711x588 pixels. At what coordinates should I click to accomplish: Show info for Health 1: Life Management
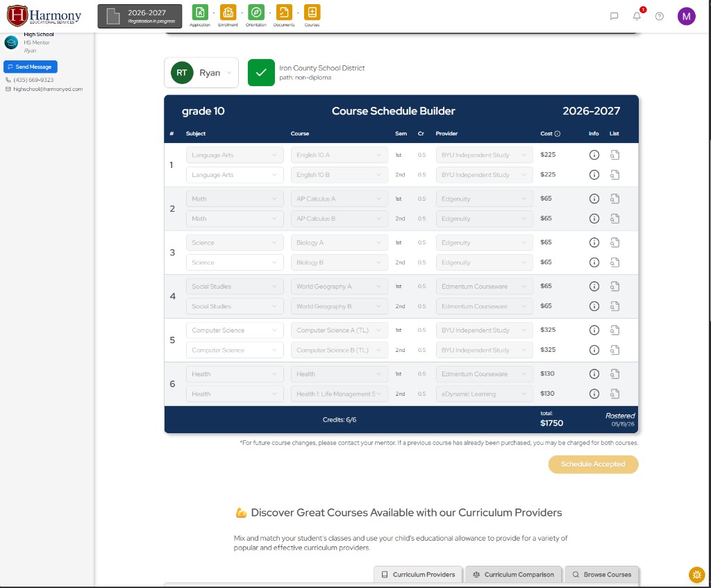point(594,394)
